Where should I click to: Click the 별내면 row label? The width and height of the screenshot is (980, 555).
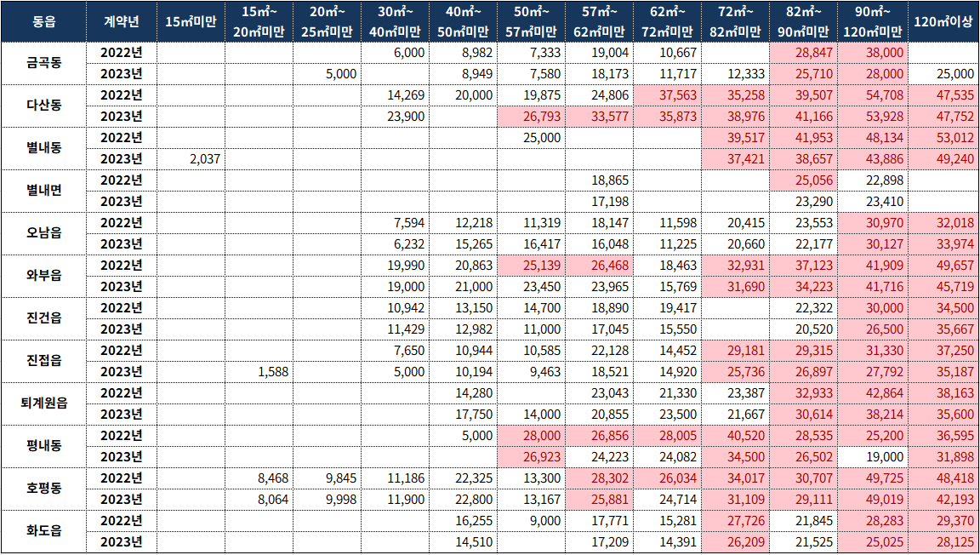click(x=43, y=192)
